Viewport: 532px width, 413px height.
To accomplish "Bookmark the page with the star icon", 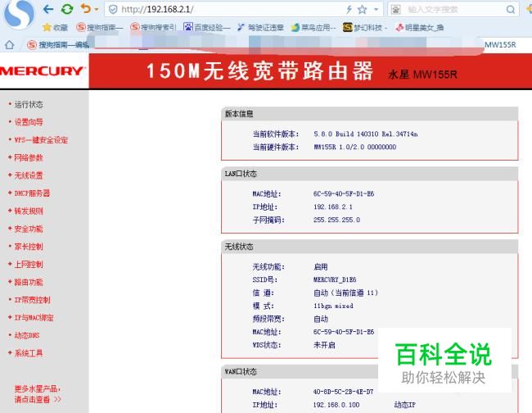I will click(x=362, y=9).
